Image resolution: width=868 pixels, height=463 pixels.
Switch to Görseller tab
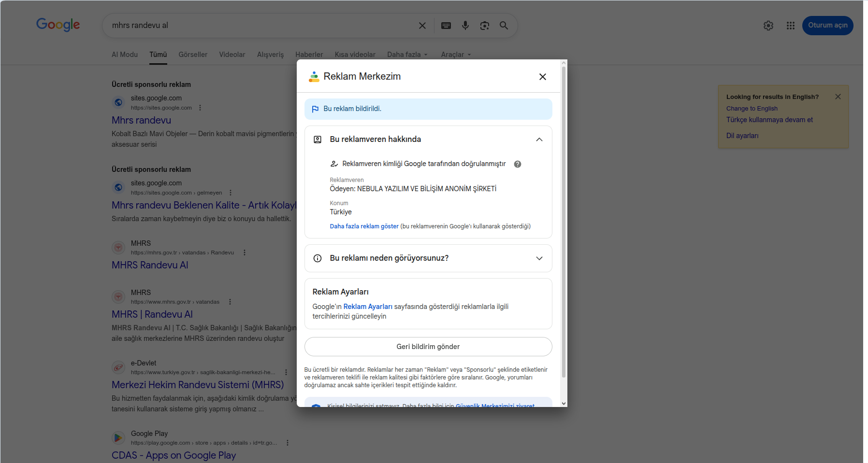coord(193,55)
